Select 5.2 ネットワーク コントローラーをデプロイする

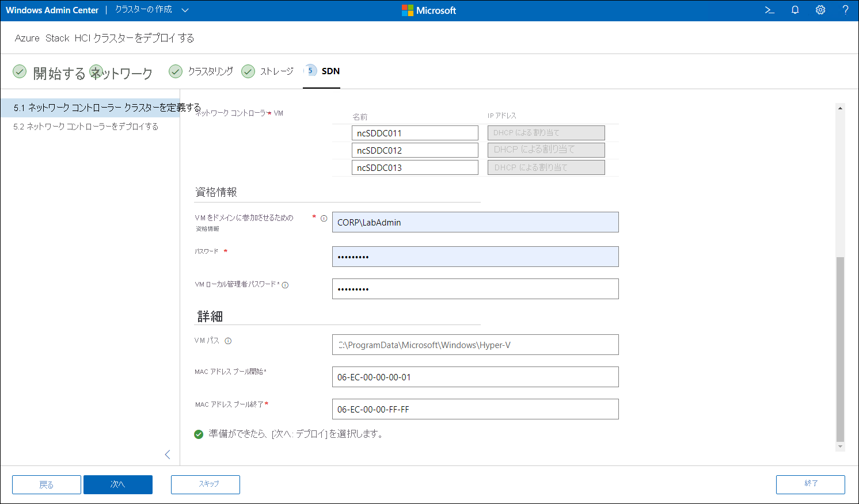[86, 126]
